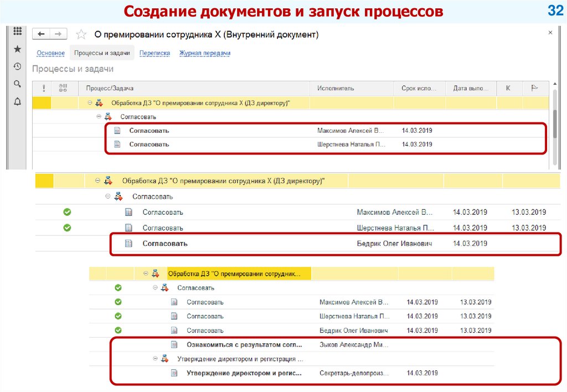Collapse third Обработка ДЗ "О премировании сотрудник..."
567x392 pixels.
pyautogui.click(x=146, y=274)
